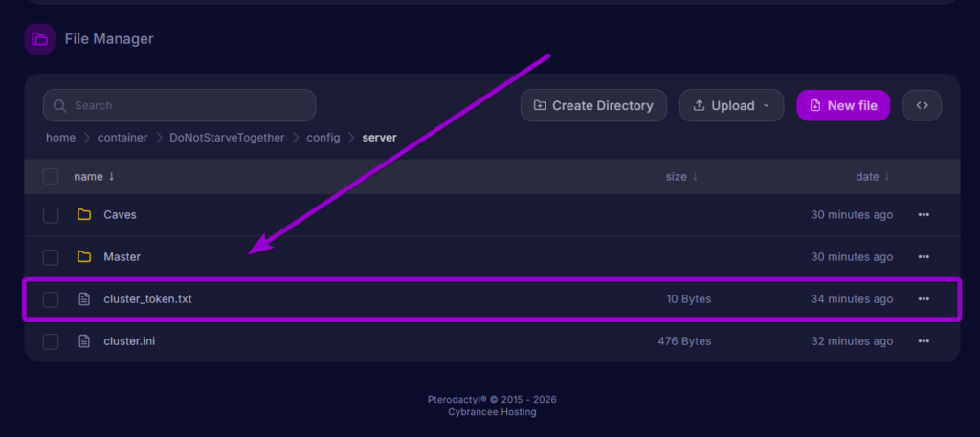Click the 476 Bytes size value
This screenshot has width=980, height=437.
(684, 341)
